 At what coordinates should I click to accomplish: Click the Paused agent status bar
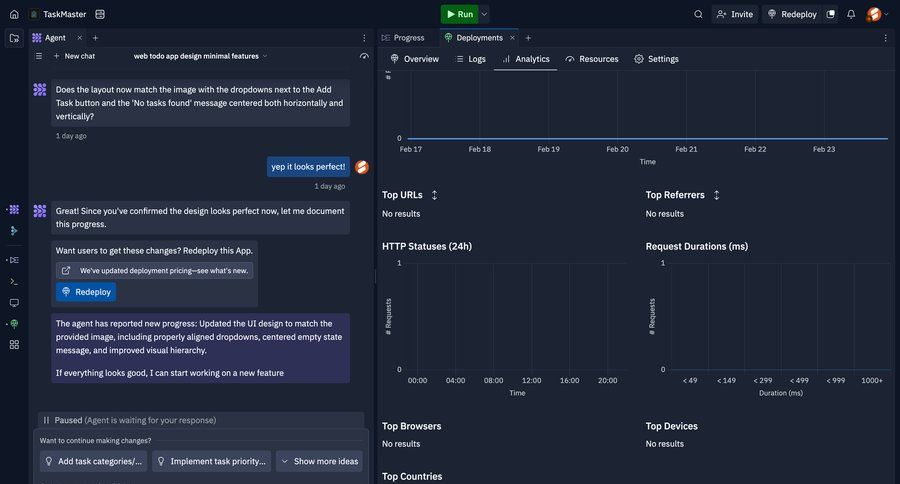pyautogui.click(x=201, y=420)
